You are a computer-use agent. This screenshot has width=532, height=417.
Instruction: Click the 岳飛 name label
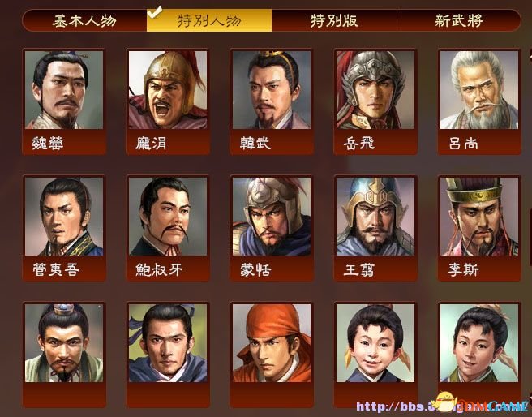point(359,144)
